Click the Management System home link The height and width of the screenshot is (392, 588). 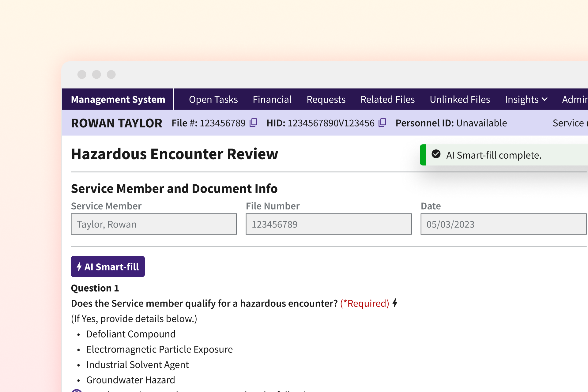(118, 100)
